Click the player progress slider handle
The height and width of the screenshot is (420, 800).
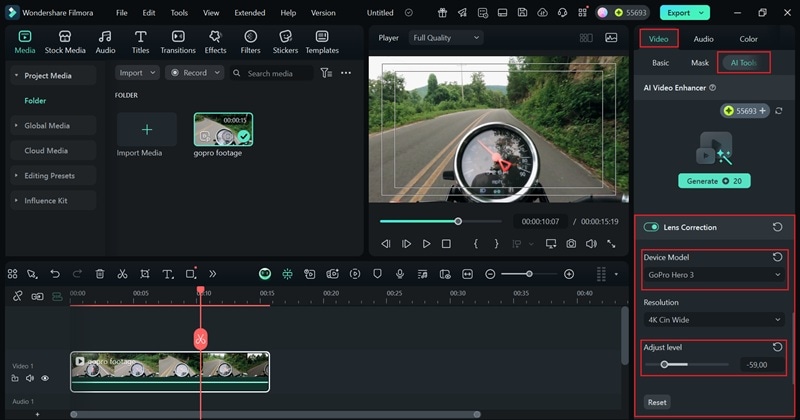[x=458, y=221]
